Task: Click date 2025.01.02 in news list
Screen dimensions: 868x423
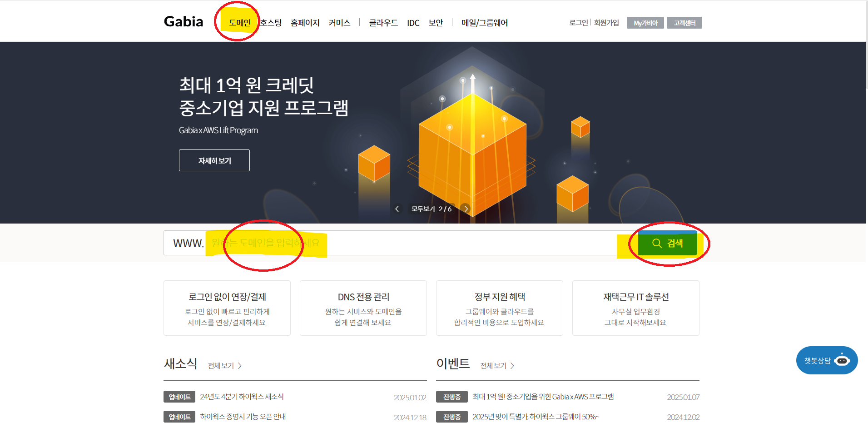Action: (x=410, y=398)
